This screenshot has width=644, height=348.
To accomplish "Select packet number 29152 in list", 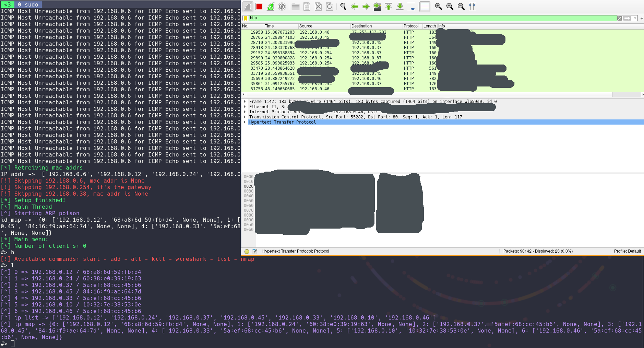I will tap(442, 53).
